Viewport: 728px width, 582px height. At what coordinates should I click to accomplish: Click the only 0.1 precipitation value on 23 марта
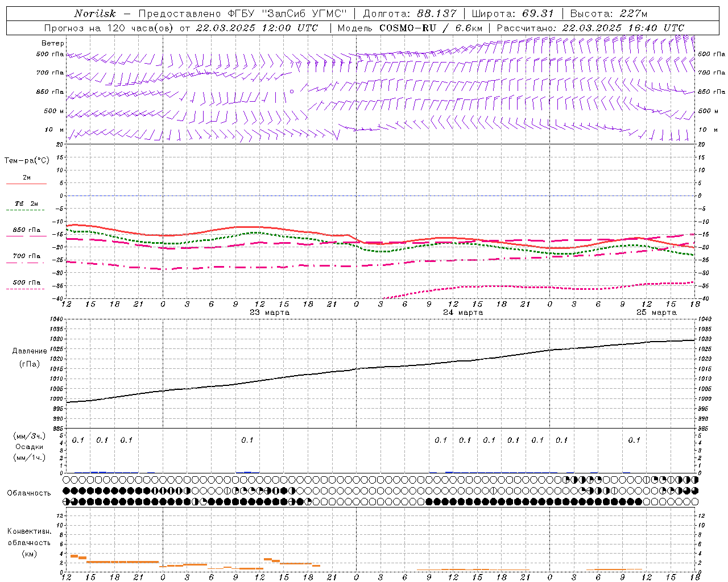pos(247,440)
